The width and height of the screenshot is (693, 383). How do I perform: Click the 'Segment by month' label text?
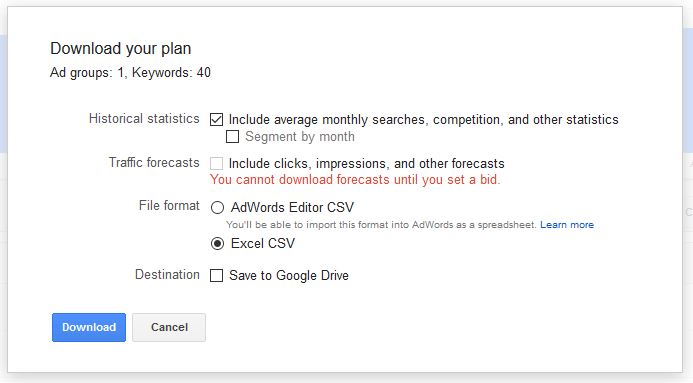[300, 137]
